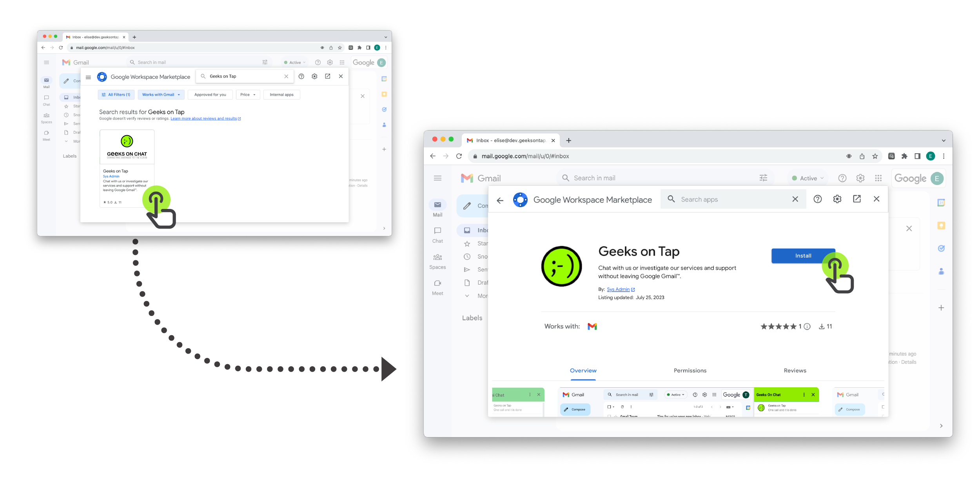Expand Active status dropdown in left window
Image resolution: width=980 pixels, height=490 pixels.
point(295,62)
